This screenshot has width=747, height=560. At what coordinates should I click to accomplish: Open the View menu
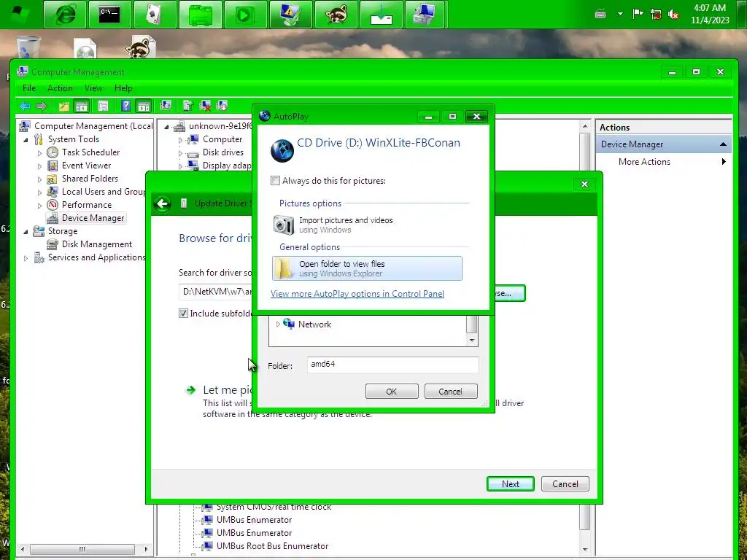point(93,88)
